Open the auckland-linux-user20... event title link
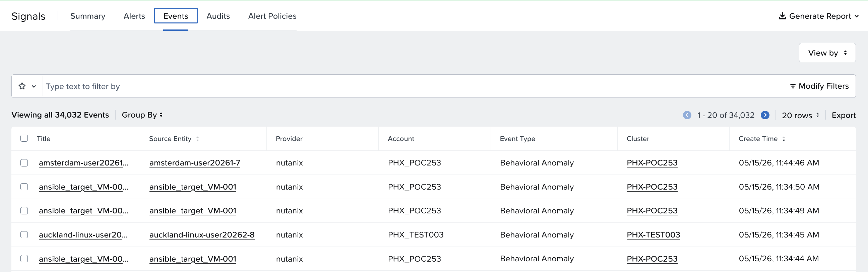The width and height of the screenshot is (868, 272). tap(83, 234)
